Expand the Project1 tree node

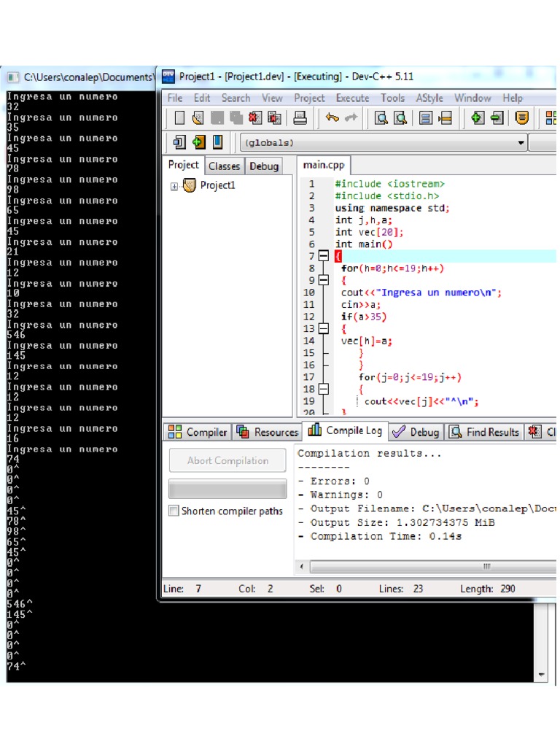point(174,186)
